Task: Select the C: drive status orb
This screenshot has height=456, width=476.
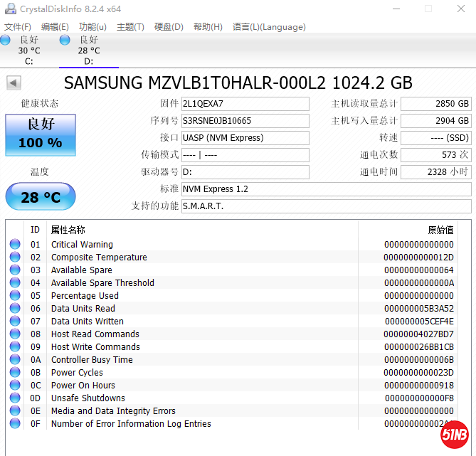Action: point(5,41)
